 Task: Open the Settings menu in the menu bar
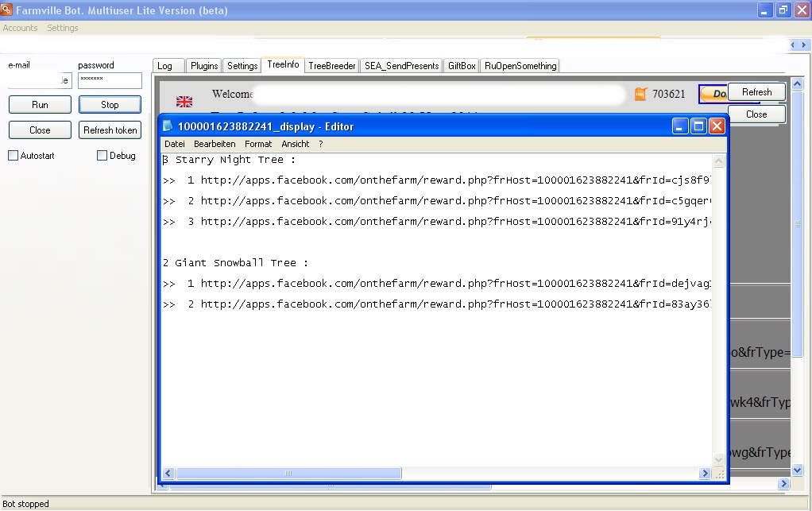(63, 28)
